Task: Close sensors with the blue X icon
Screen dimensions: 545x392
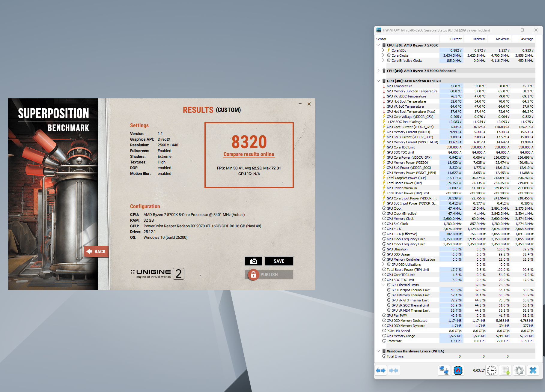Action: (x=533, y=370)
